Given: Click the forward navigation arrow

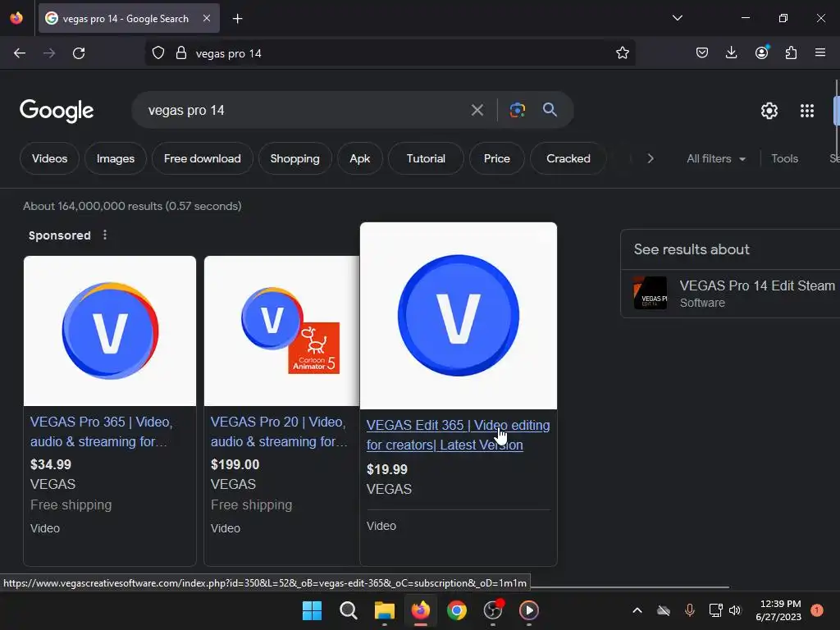Looking at the screenshot, I should (49, 53).
